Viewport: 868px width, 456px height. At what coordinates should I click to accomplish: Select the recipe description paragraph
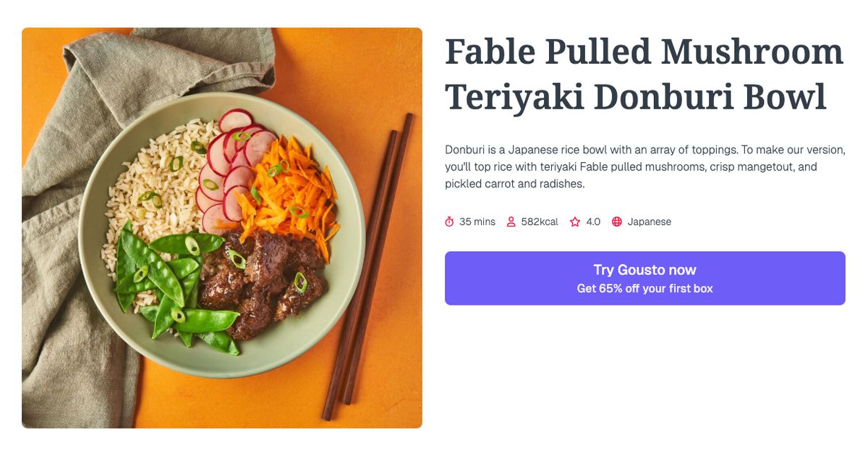coord(644,166)
